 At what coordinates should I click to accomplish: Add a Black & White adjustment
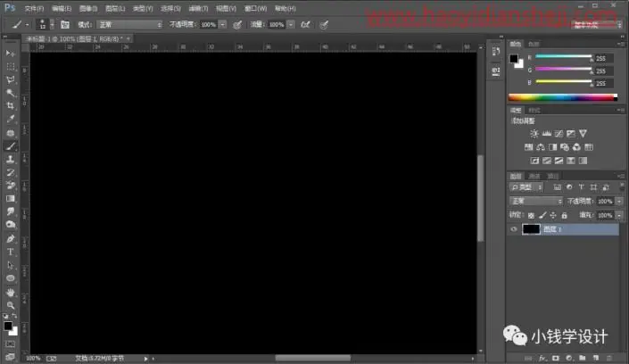tap(552, 147)
